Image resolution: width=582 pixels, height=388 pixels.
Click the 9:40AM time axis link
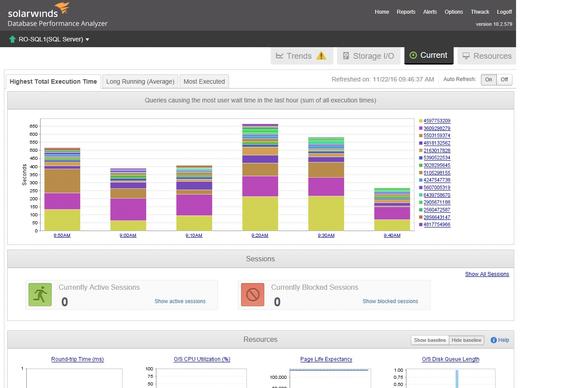[392, 235]
